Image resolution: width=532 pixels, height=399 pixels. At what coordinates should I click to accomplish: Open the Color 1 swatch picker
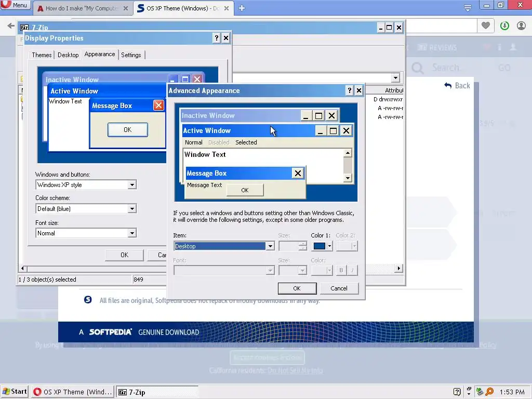pos(322,246)
